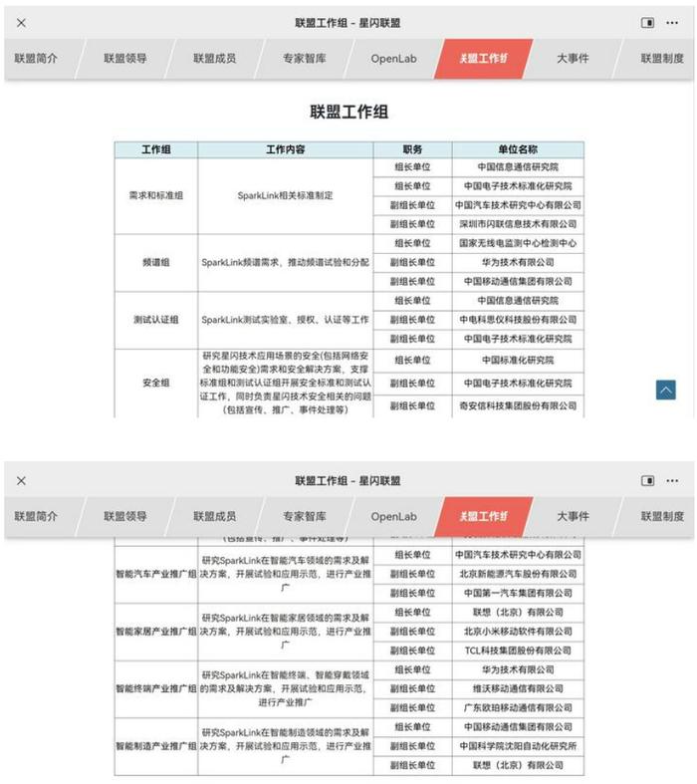Click the 工作内容 column header
The image size is (697, 784).
pyautogui.click(x=286, y=149)
